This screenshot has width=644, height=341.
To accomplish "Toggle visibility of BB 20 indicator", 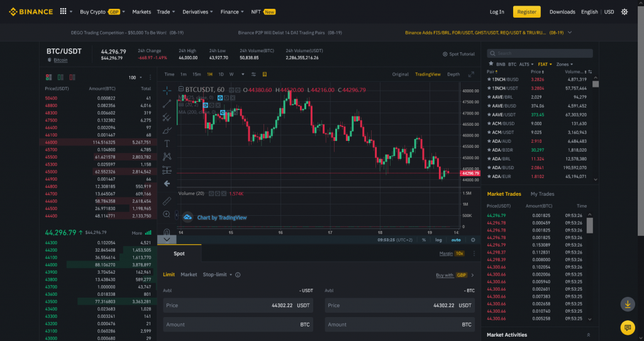I will coord(206,105).
